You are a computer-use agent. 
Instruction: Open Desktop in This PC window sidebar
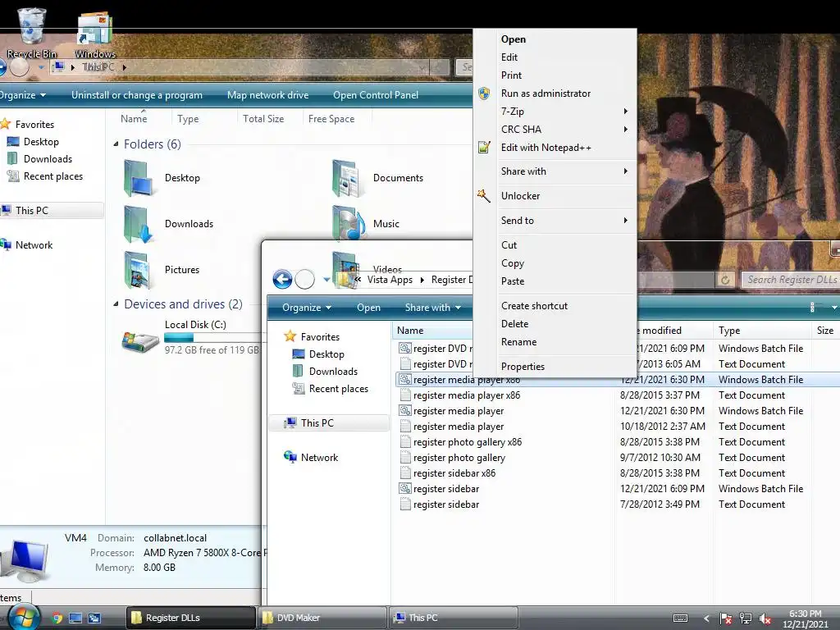click(x=41, y=142)
